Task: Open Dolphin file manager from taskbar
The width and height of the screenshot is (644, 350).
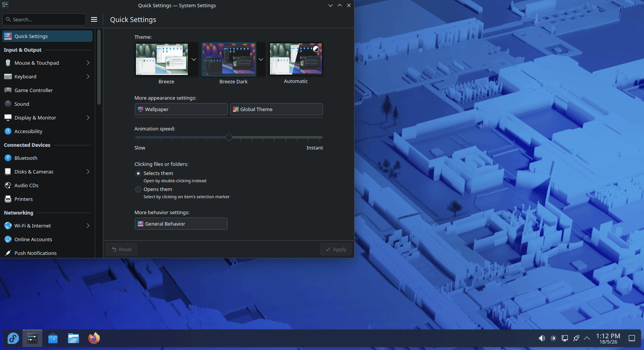Action: click(74, 338)
